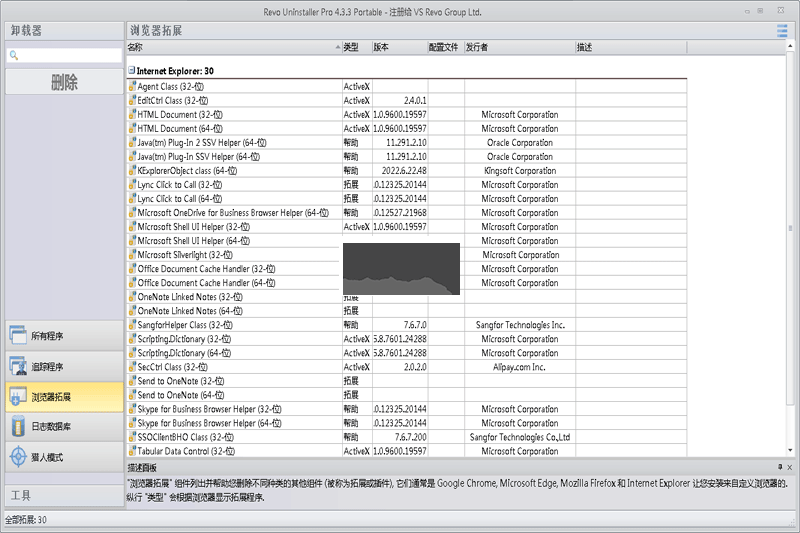Image resolution: width=800 pixels, height=533 pixels.
Task: Sort by the 配置文件 column header
Action: tap(446, 47)
